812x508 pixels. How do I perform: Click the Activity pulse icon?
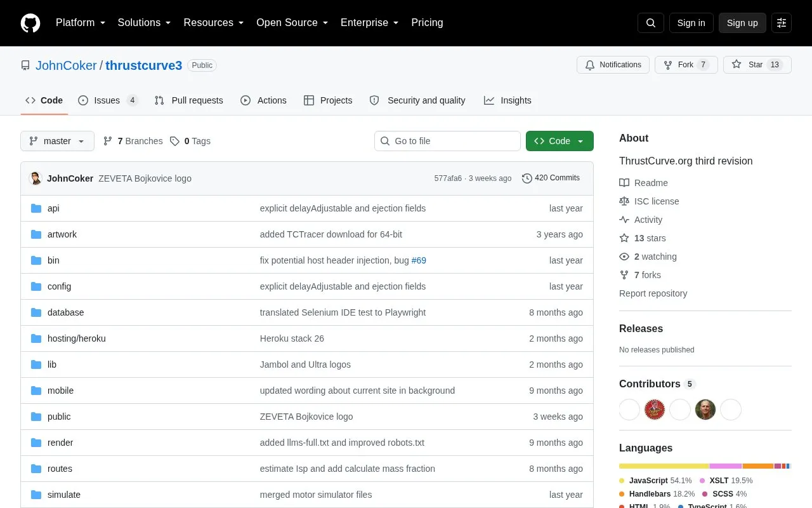[x=624, y=220]
